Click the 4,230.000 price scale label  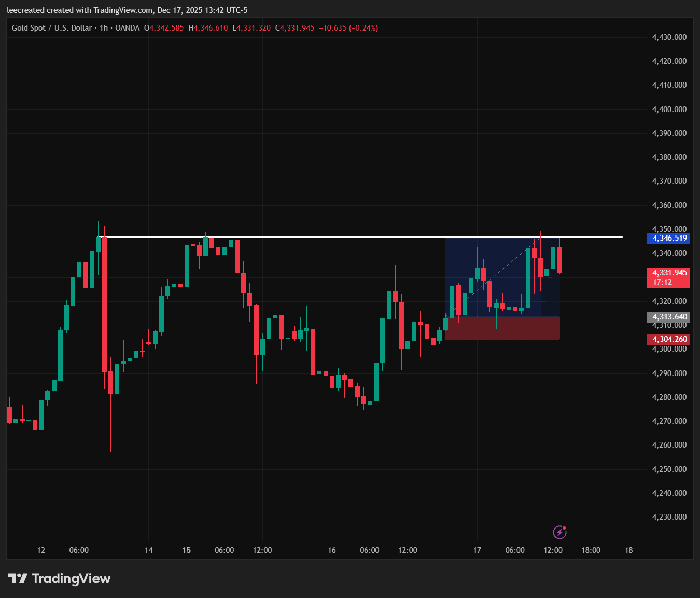tap(669, 517)
